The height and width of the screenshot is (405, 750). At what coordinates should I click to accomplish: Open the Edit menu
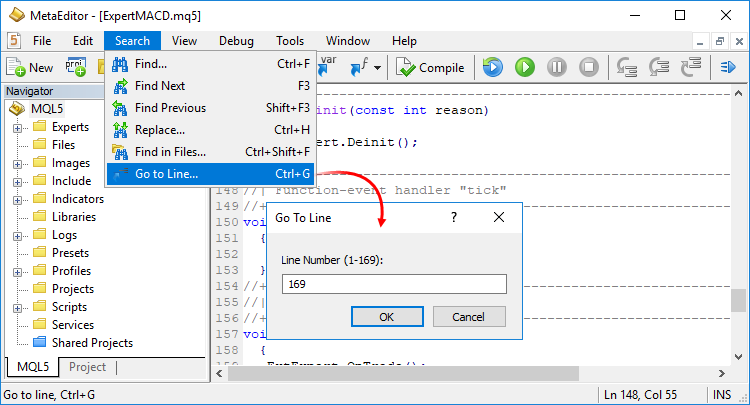(83, 41)
